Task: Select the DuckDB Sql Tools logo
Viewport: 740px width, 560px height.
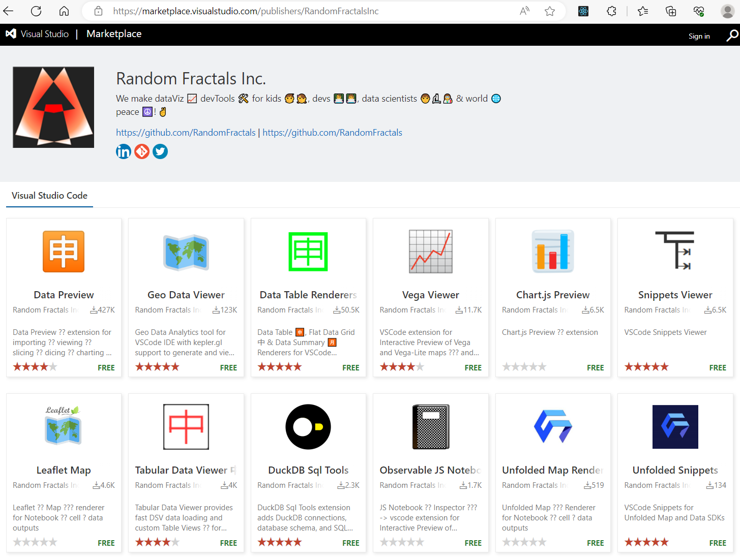Action: [x=308, y=427]
